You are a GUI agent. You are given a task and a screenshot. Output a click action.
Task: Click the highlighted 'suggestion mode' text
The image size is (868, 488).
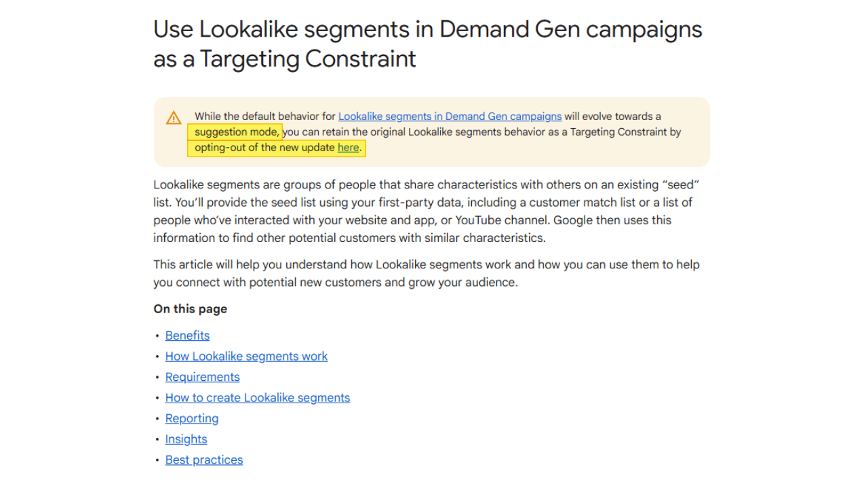click(x=235, y=132)
